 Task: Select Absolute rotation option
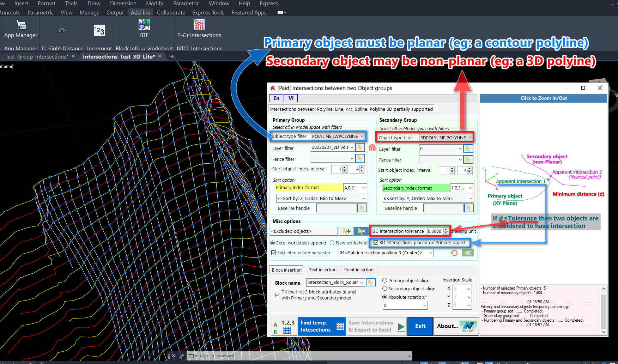point(385,297)
